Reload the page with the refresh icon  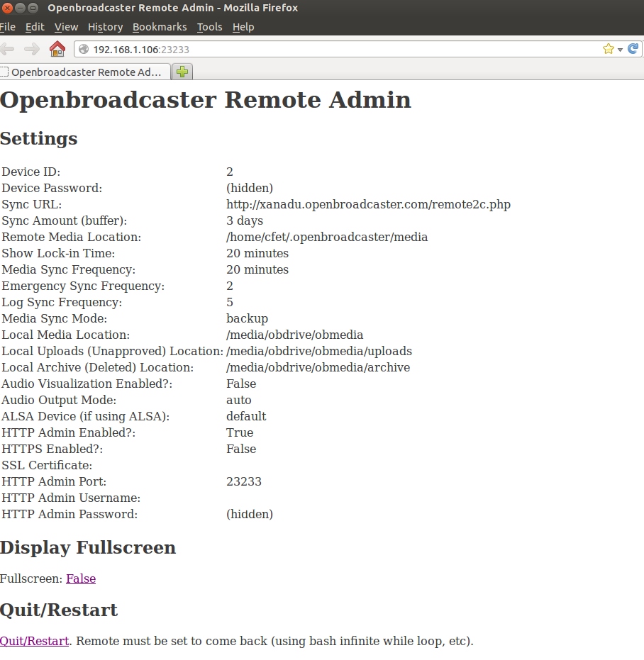[x=633, y=49]
